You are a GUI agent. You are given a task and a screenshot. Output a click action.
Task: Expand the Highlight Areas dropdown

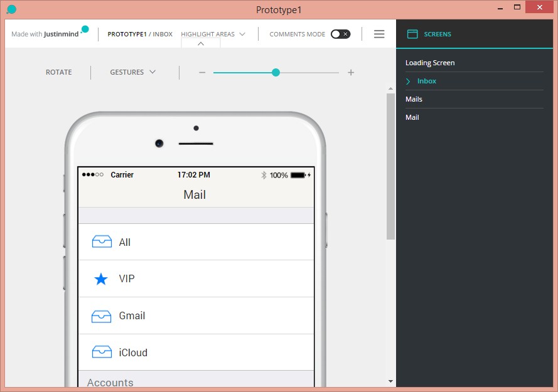point(213,34)
